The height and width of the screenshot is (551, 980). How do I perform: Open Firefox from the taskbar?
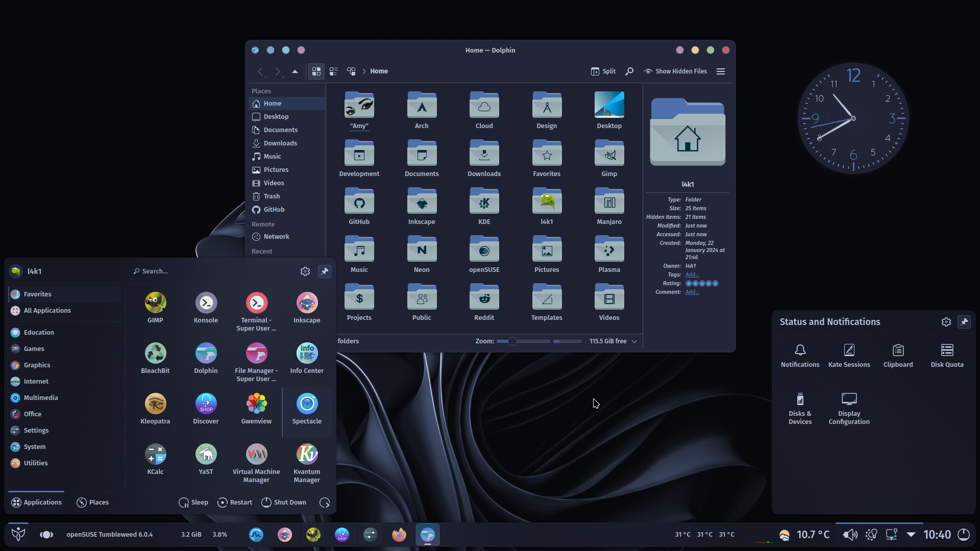(399, 535)
